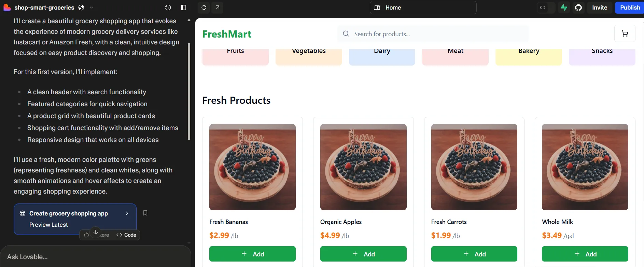The height and width of the screenshot is (267, 644).
Task: Select the Dairy category tile
Action: (382, 55)
